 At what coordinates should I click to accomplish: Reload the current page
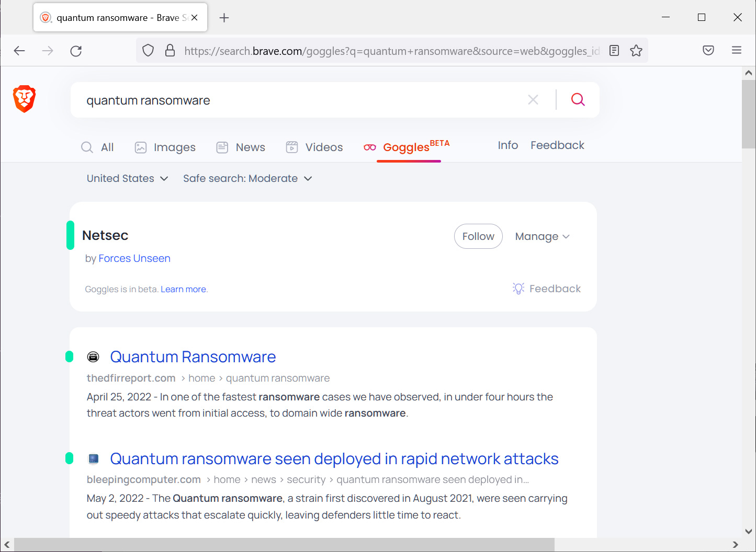click(x=76, y=51)
